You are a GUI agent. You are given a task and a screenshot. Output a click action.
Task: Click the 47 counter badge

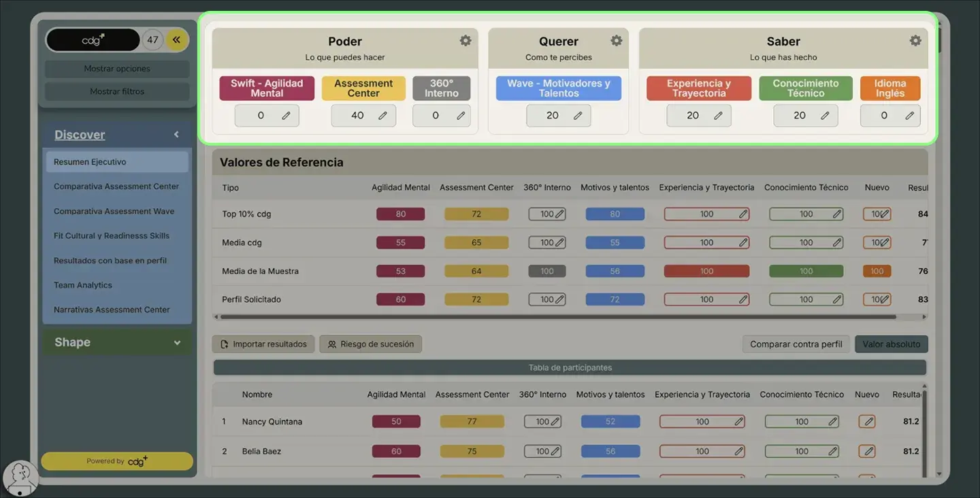tap(152, 39)
